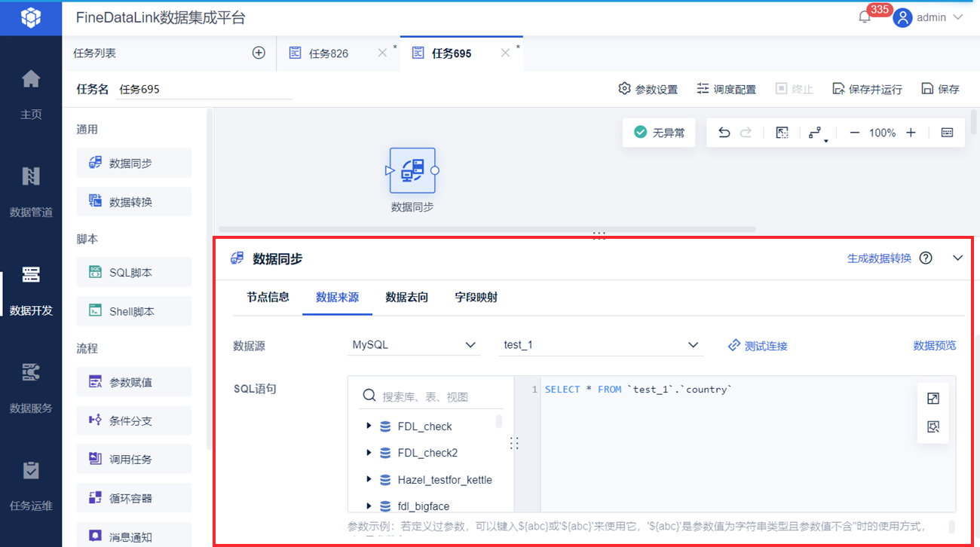980x547 pixels.
Task: Select the 数据同步 node on the canvas
Action: click(x=412, y=170)
